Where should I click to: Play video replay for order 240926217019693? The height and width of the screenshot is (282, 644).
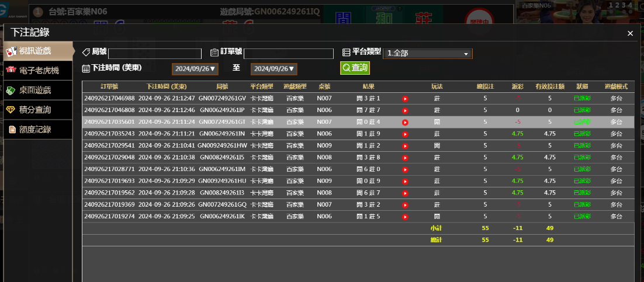pyautogui.click(x=404, y=181)
